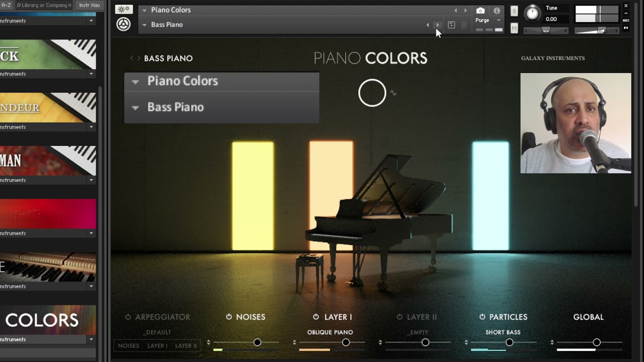Go to next Piano Colors instrument arrow
The width and height of the screenshot is (644, 362).
click(x=465, y=10)
